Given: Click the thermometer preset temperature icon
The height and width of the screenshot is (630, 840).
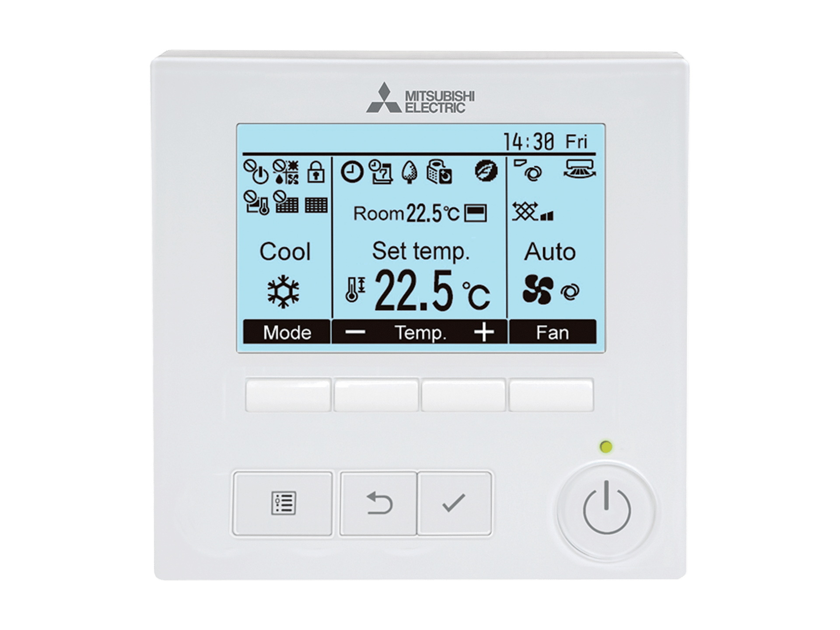Looking at the screenshot, I should (355, 290).
